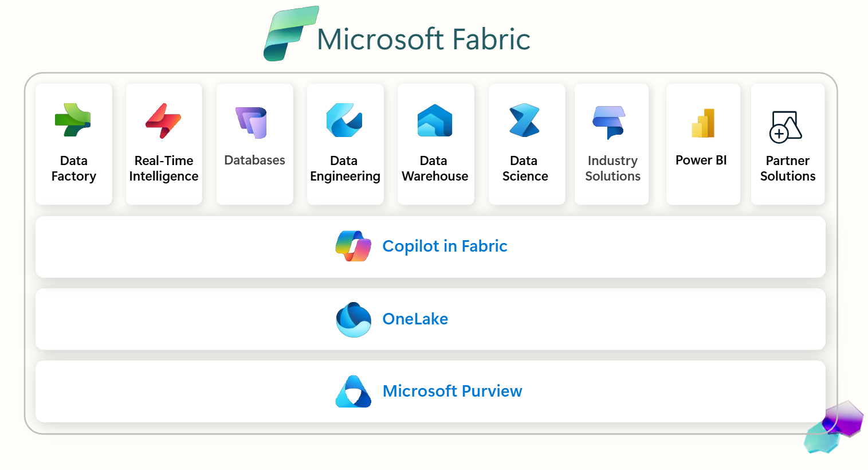Image resolution: width=868 pixels, height=470 pixels.
Task: Select the 'Industry Solutions' label text
Action: pos(612,169)
